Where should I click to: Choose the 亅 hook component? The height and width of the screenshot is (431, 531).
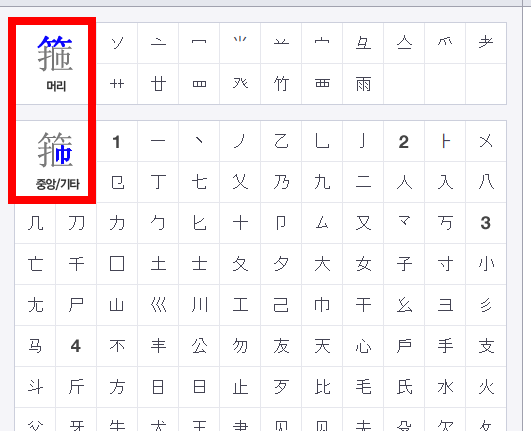pyautogui.click(x=363, y=141)
